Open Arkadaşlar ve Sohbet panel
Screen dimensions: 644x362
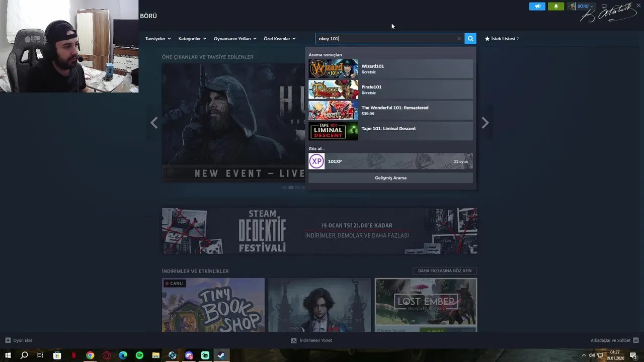point(614,340)
